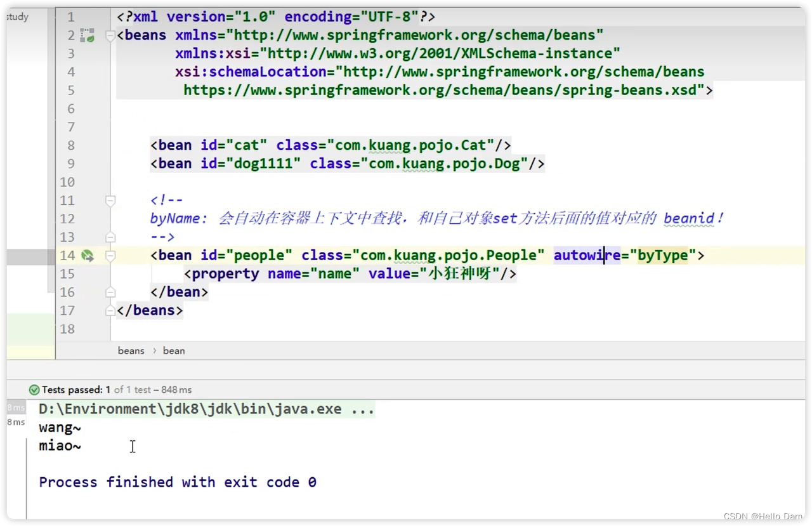Click the bean closing fold marker on line 16
The image size is (812, 526).
pos(110,293)
